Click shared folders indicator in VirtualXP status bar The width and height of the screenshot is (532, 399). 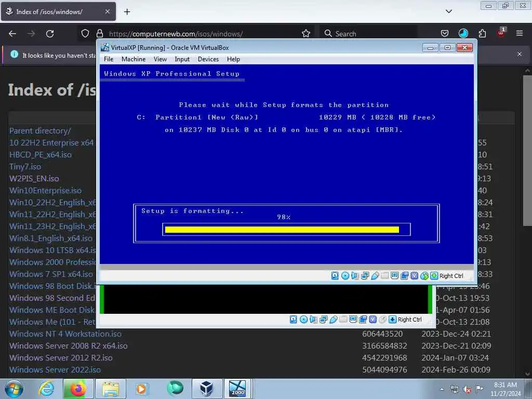pos(384,276)
